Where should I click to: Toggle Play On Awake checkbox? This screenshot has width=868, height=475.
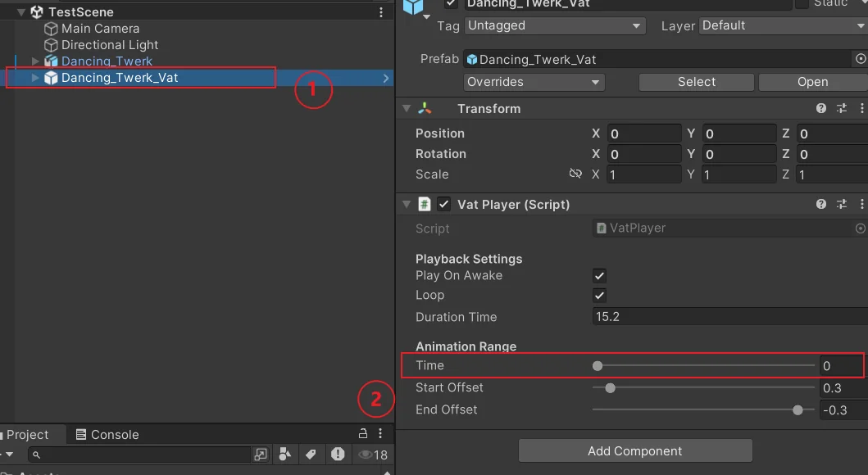tap(599, 275)
